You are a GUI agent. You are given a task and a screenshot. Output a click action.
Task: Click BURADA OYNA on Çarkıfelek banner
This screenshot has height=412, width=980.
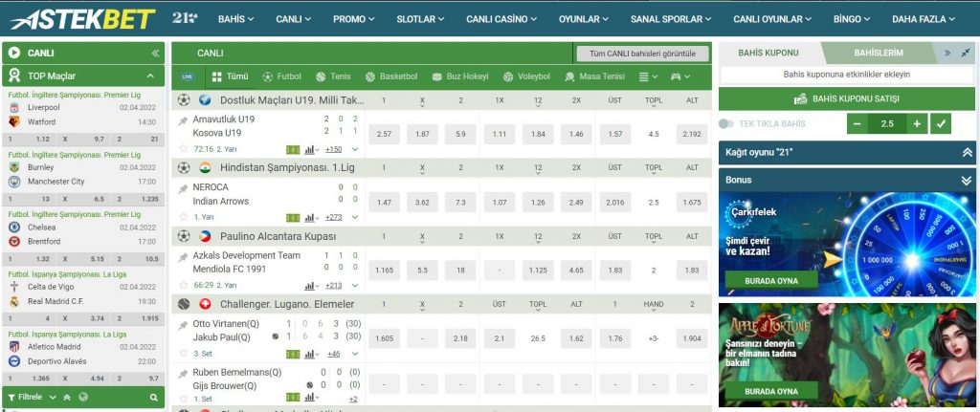point(770,280)
